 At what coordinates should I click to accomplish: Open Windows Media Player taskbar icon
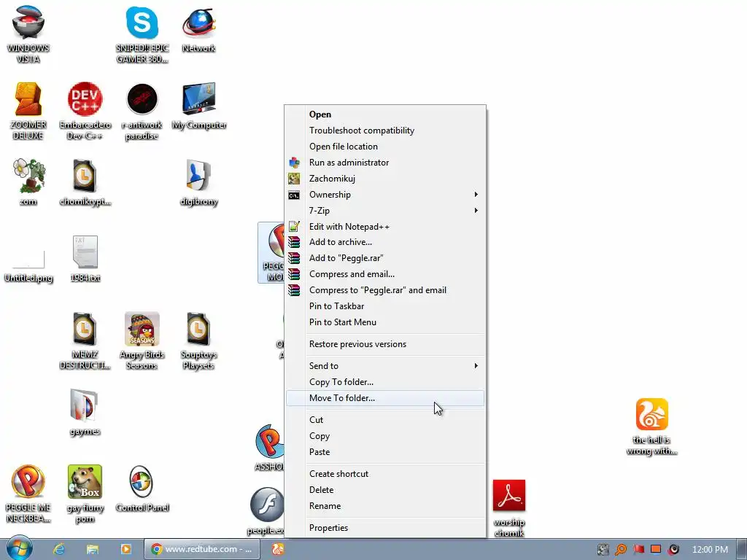(125, 549)
